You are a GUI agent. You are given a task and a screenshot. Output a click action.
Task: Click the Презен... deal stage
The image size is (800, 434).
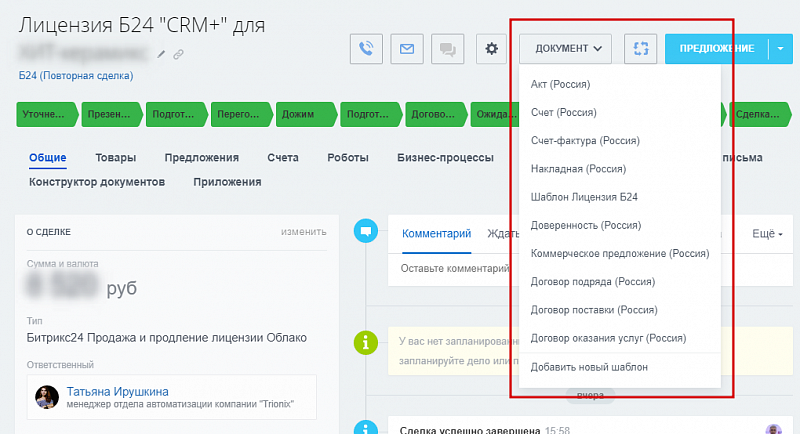112,114
